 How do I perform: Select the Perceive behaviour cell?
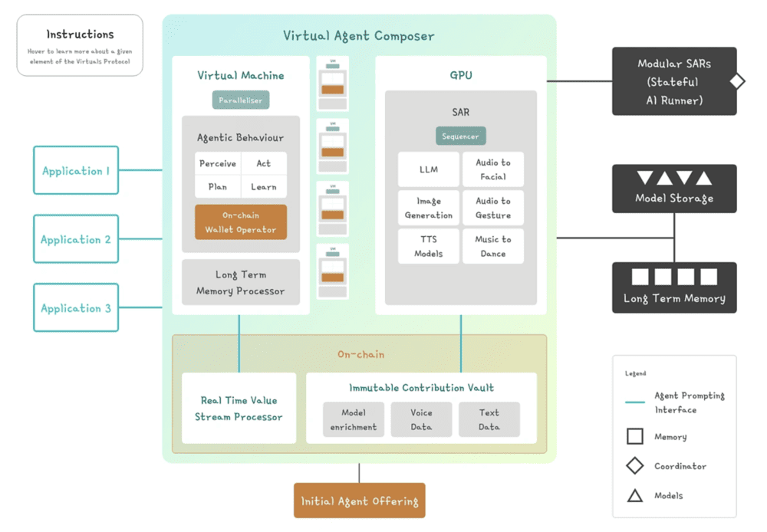[x=218, y=163]
